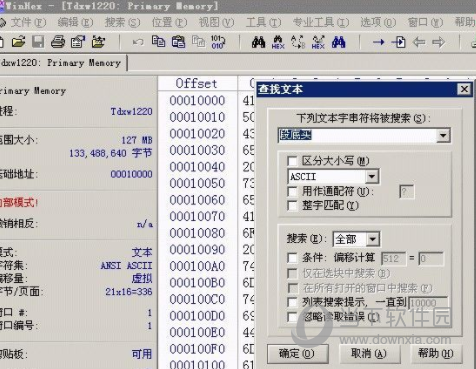Click the 文本 mode value
This screenshot has height=369, width=476.
142,253
